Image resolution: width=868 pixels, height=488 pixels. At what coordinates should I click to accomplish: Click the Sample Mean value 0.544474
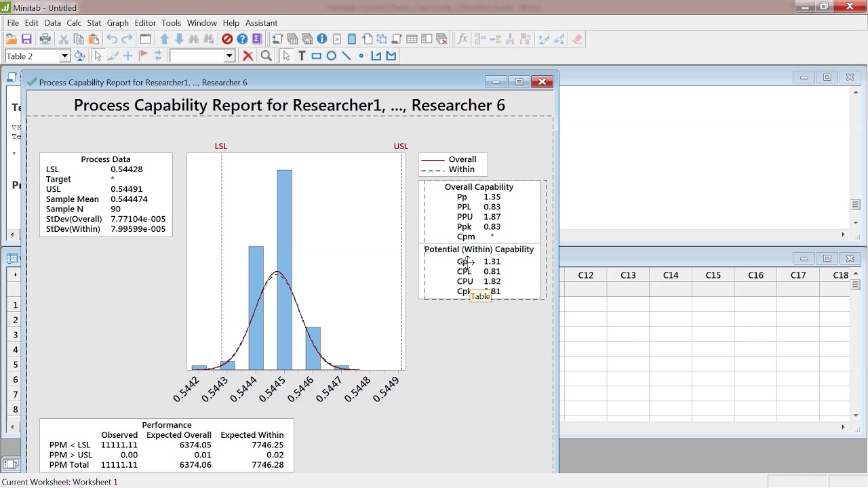point(129,199)
